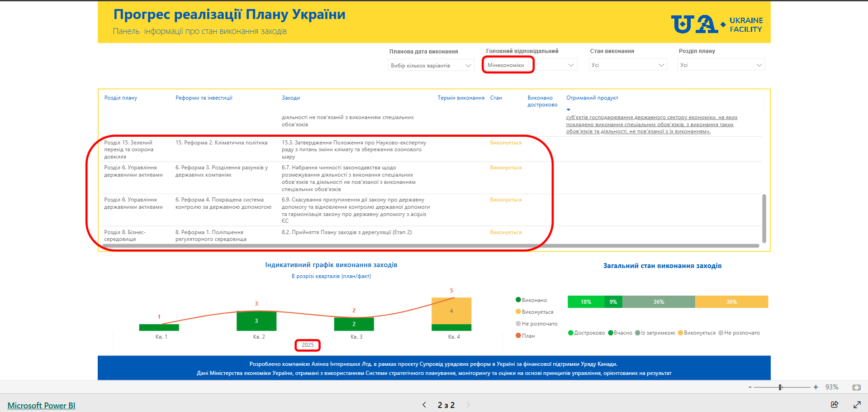Screen dimensions: 868x412
Task: Open the Стан виконання dropdown
Action: coord(628,65)
